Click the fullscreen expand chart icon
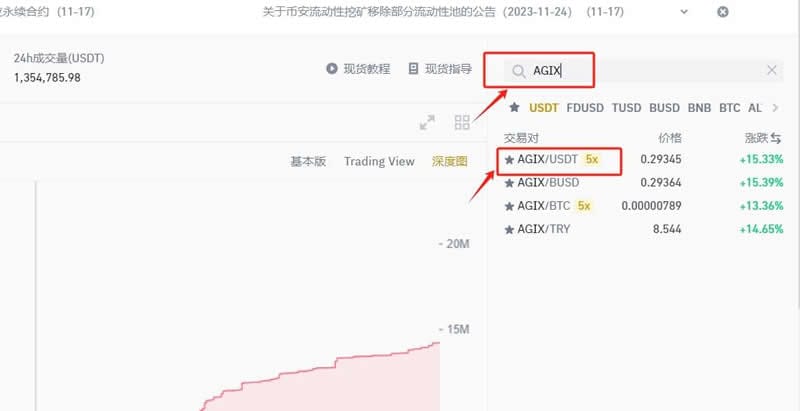This screenshot has width=800, height=411. click(427, 122)
